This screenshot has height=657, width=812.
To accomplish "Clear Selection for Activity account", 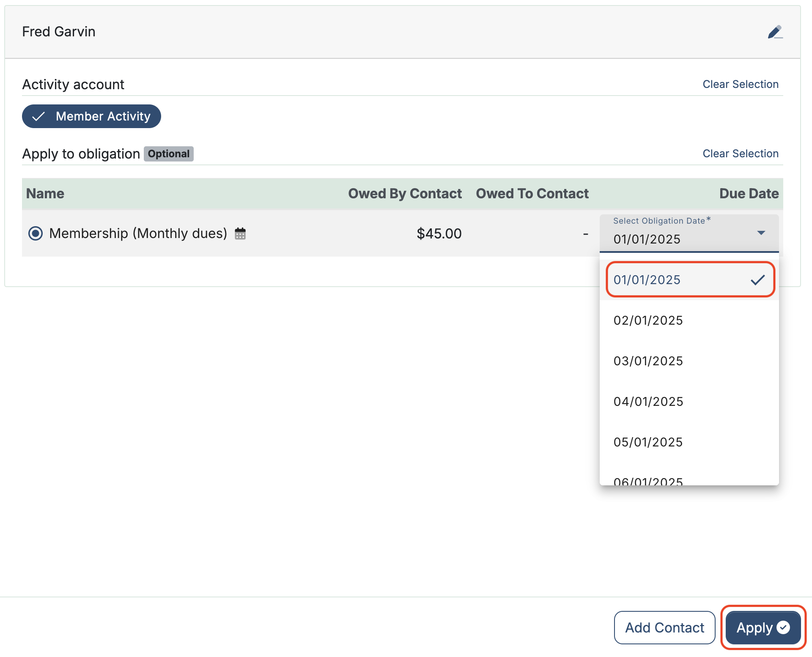I will tap(740, 84).
